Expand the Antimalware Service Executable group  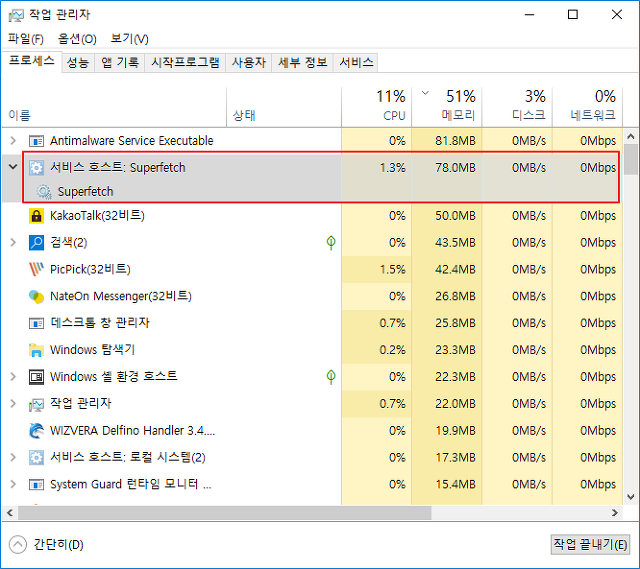click(x=13, y=141)
